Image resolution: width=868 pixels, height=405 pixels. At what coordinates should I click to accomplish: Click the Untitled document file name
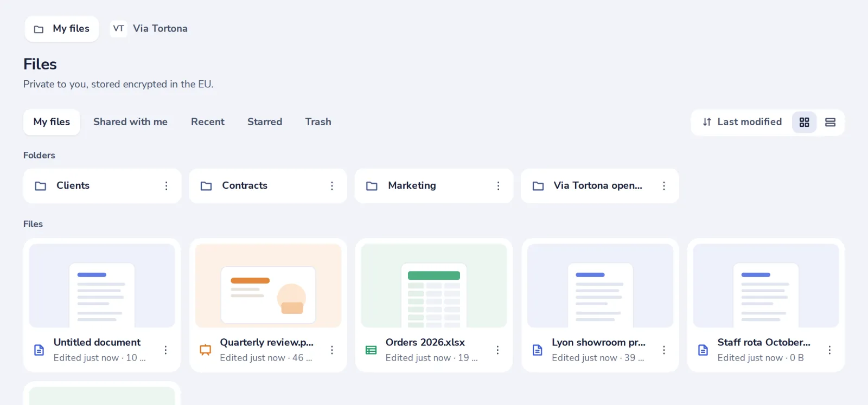point(97,343)
